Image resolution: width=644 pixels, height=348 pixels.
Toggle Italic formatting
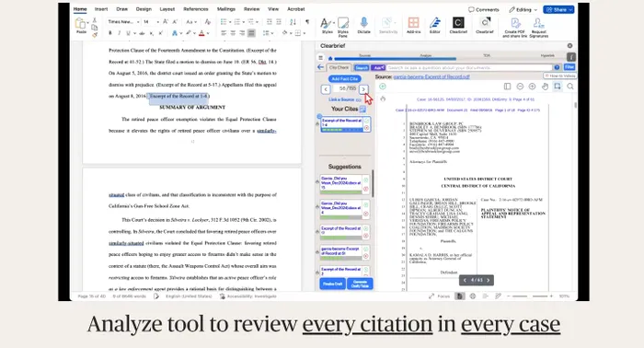119,33
